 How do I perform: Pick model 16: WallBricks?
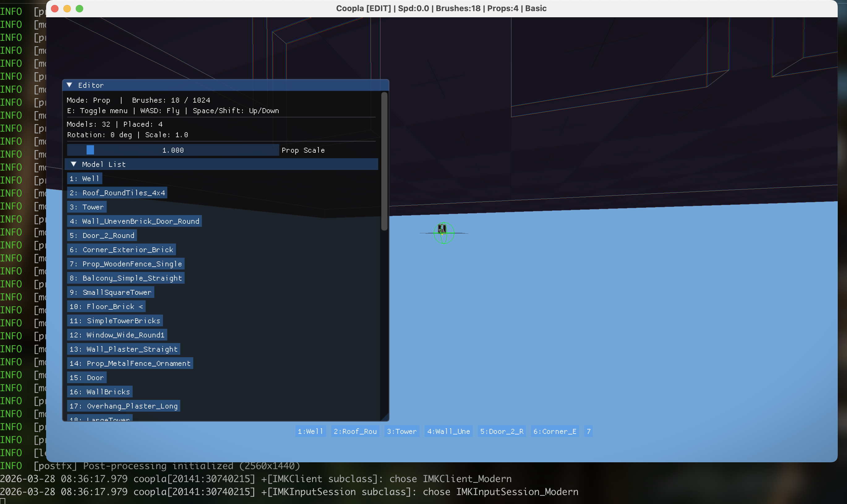point(100,391)
